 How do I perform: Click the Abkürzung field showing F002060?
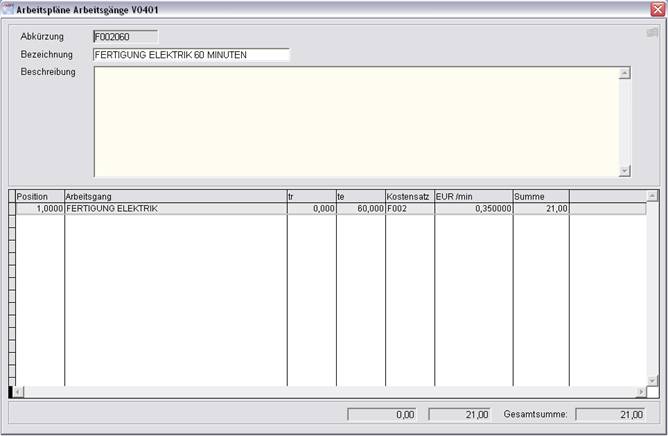point(124,37)
